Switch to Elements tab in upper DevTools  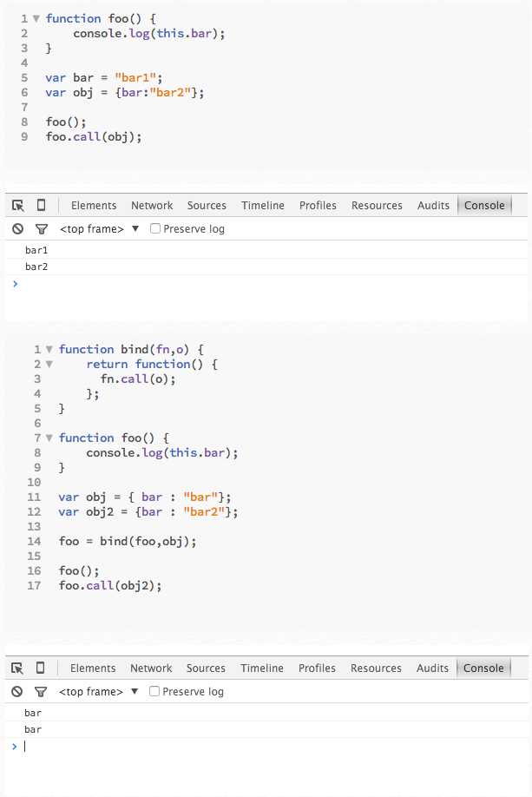(x=94, y=206)
